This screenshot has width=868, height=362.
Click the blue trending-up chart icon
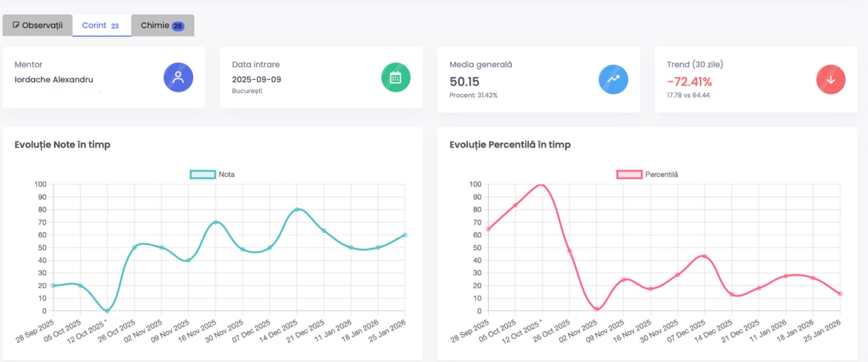click(x=613, y=79)
